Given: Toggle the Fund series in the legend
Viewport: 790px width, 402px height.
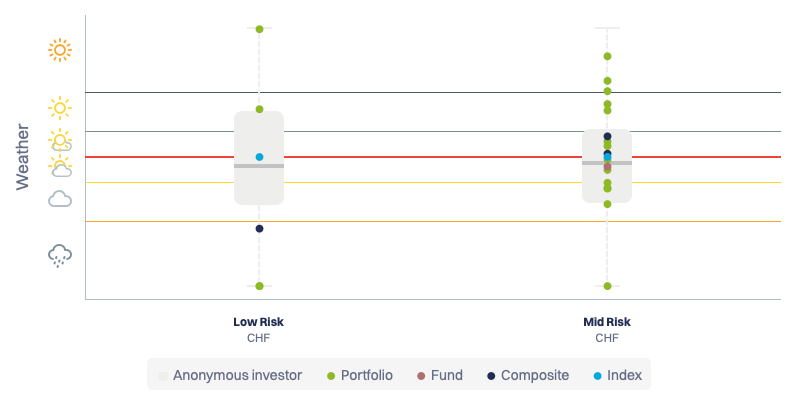Looking at the screenshot, I should tap(439, 376).
